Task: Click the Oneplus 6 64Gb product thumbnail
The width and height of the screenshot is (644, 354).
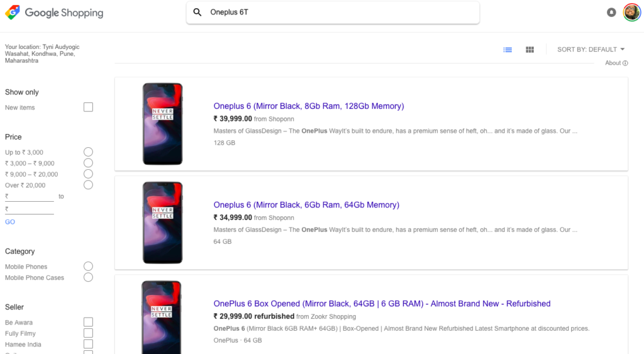Action: point(162,223)
